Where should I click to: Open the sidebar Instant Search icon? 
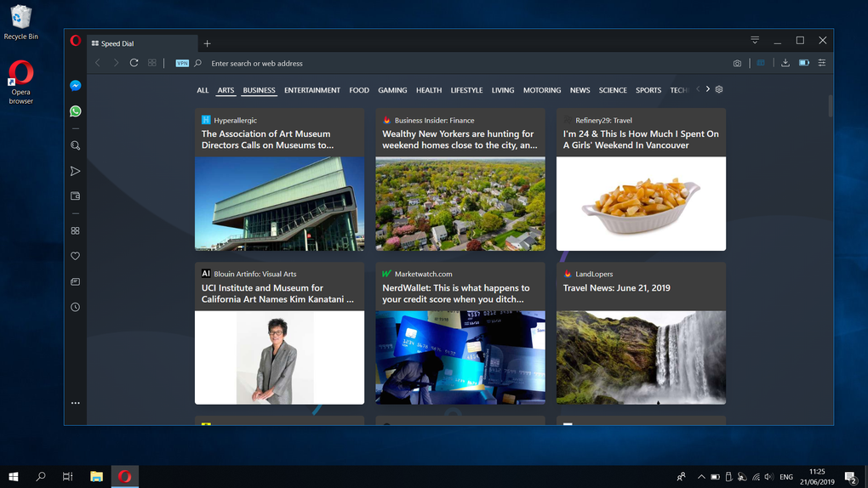pyautogui.click(x=75, y=145)
